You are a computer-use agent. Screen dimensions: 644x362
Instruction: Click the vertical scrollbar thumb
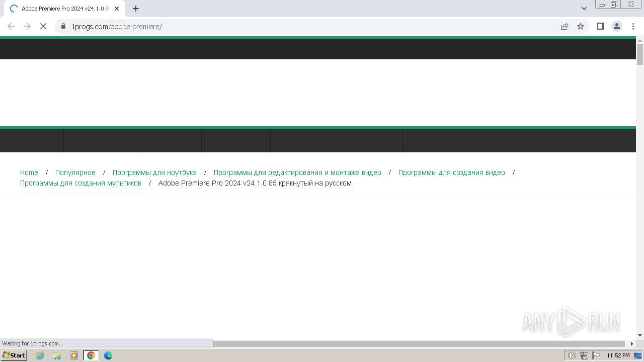click(640, 54)
